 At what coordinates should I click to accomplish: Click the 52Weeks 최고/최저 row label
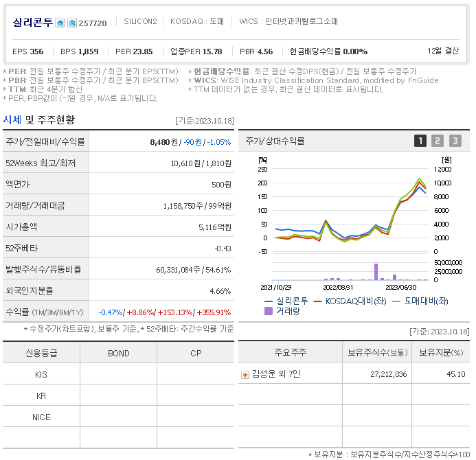(41, 163)
